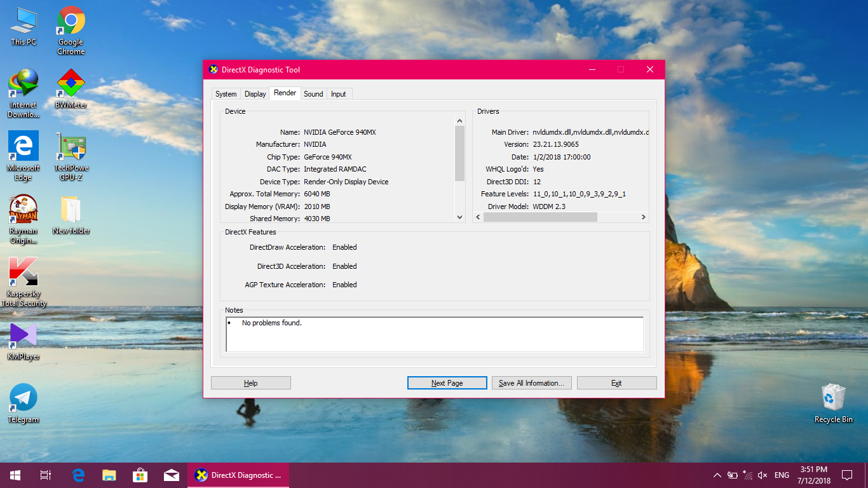Click the battery status tray icon
This screenshot has height=488, width=868.
pyautogui.click(x=733, y=475)
